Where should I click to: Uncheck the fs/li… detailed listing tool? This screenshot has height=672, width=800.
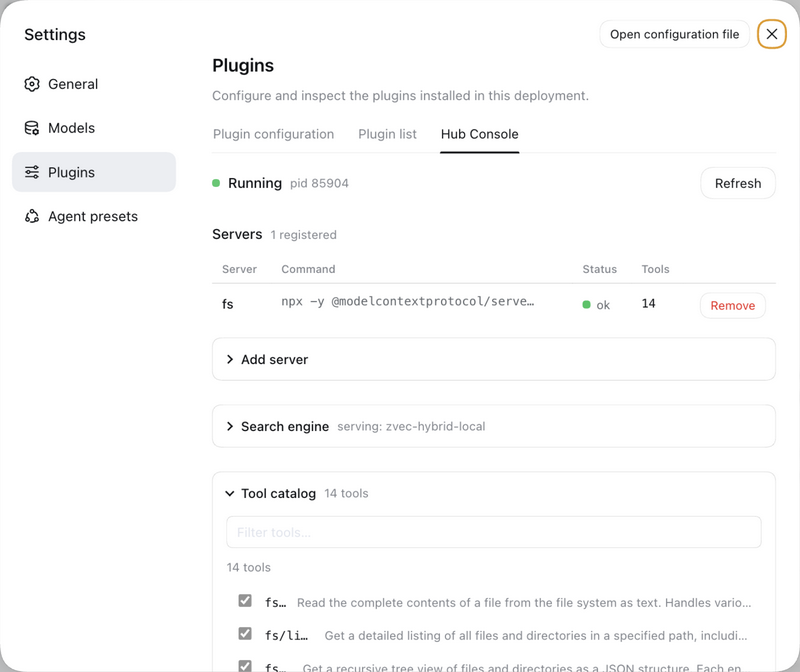click(x=245, y=634)
